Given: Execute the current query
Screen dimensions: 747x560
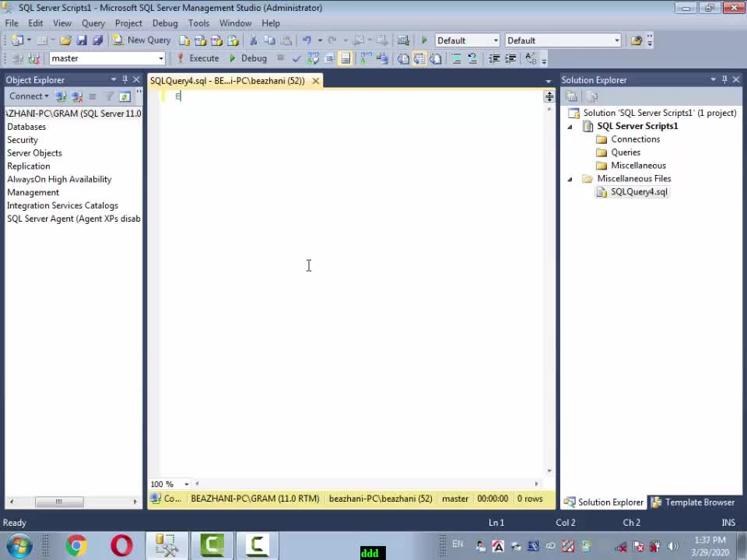Looking at the screenshot, I should [x=198, y=58].
